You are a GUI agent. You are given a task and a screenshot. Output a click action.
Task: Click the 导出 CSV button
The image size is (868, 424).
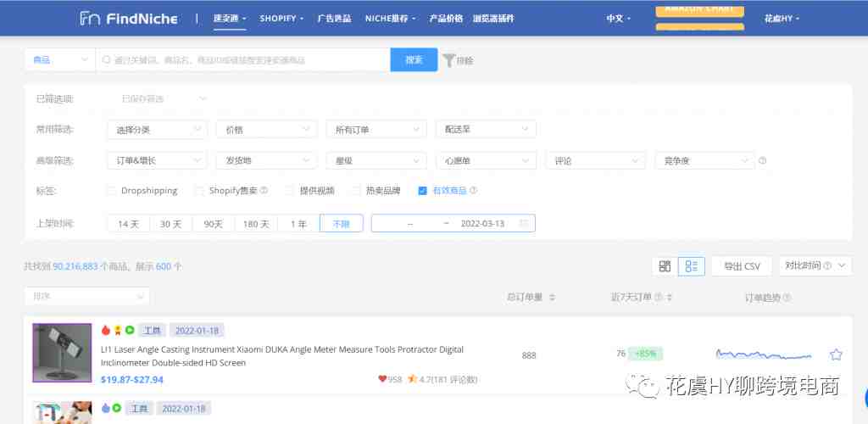pos(742,266)
